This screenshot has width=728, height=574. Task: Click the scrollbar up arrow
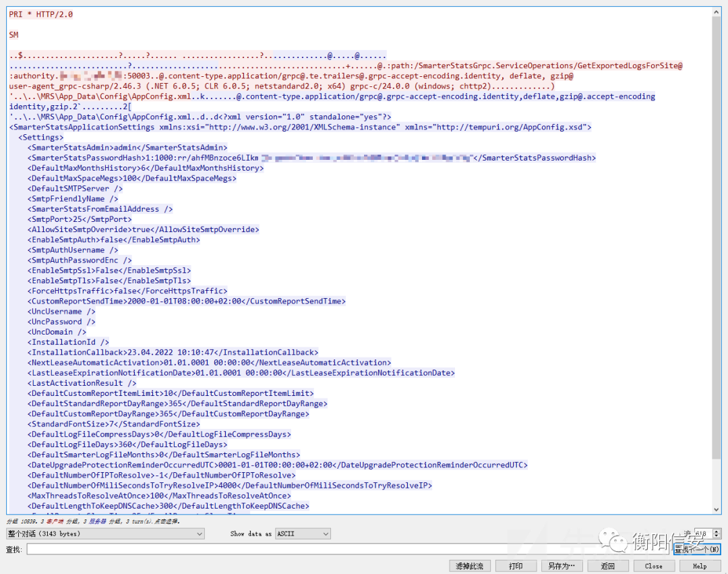pyautogui.click(x=717, y=13)
